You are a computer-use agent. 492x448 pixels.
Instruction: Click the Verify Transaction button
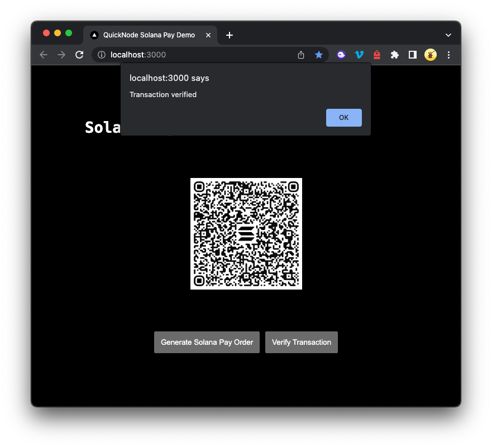click(x=301, y=342)
